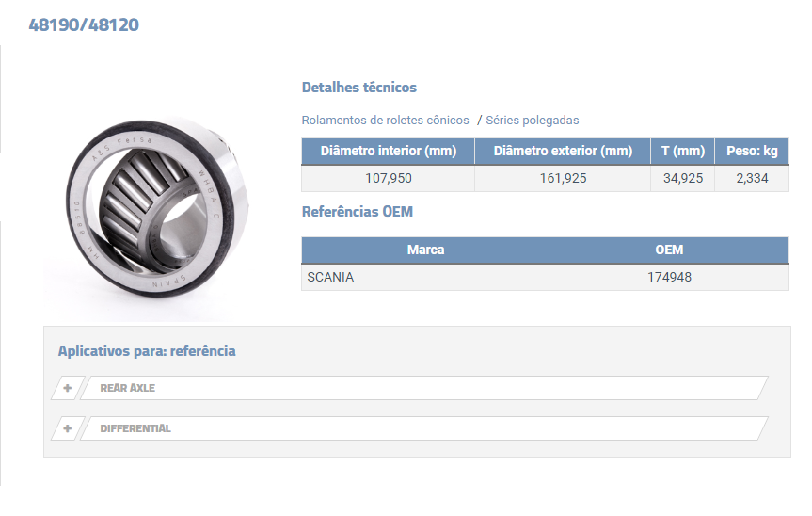The height and width of the screenshot is (516, 812).
Task: Select the 161,925 exterior diameter value
Action: (x=563, y=178)
